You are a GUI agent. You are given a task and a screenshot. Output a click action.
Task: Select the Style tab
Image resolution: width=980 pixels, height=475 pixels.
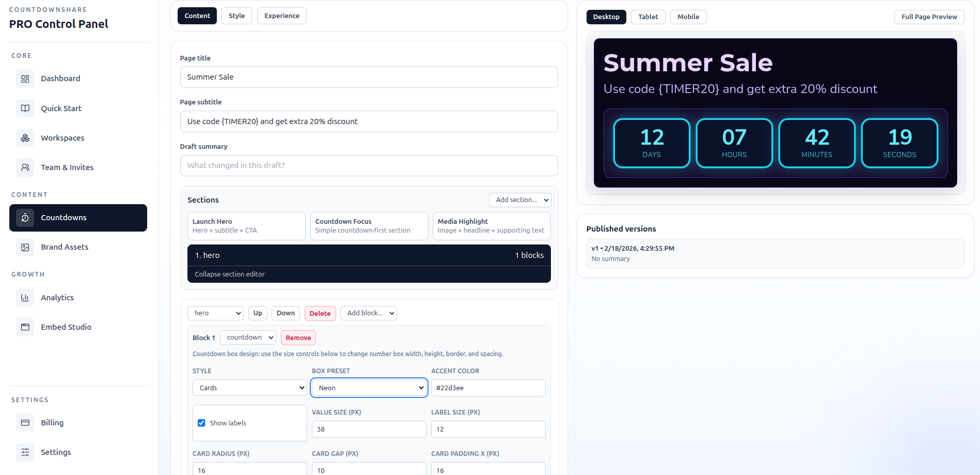[x=236, y=16]
